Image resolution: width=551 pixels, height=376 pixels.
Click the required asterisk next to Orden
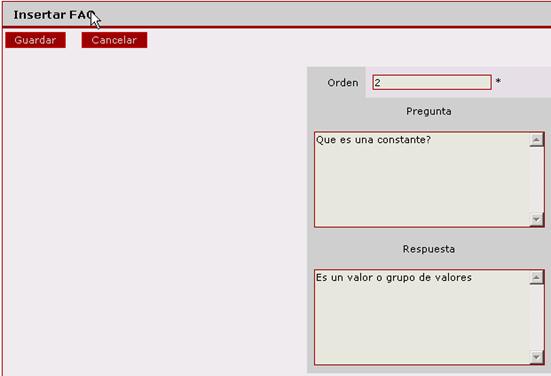point(498,82)
